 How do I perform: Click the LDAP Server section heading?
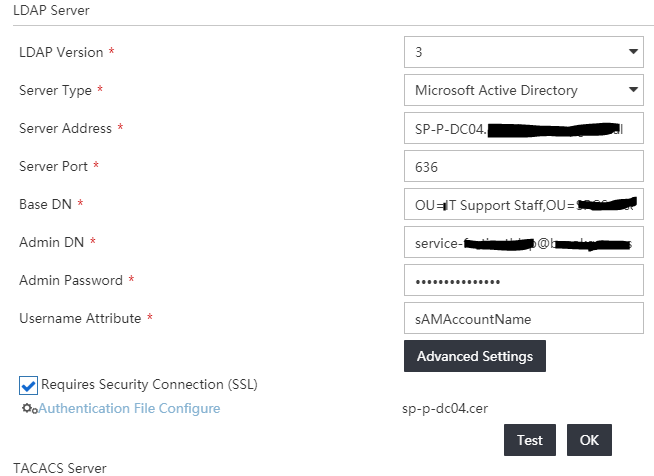52,9
